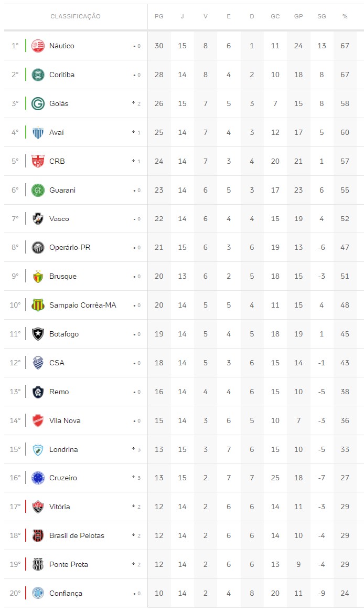The height and width of the screenshot is (611, 364).
Task: Click the Coritiba club crest
Action: coord(38,75)
